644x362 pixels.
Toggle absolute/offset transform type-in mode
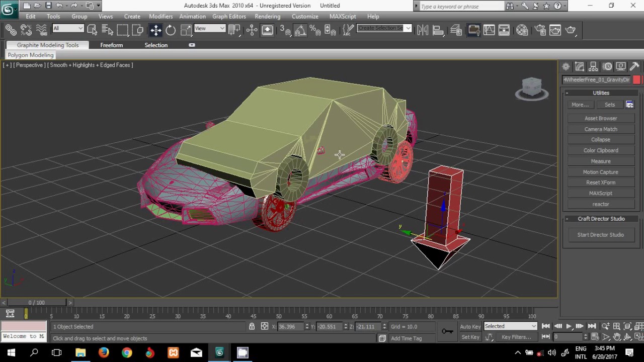265,326
